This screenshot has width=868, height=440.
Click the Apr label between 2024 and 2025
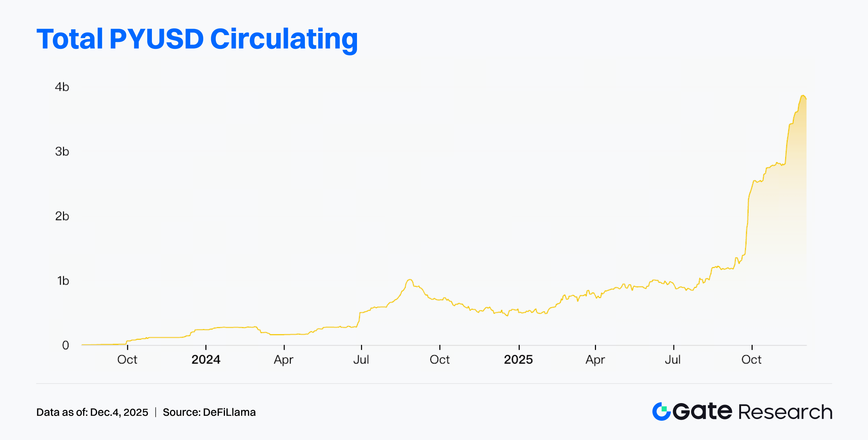284,359
